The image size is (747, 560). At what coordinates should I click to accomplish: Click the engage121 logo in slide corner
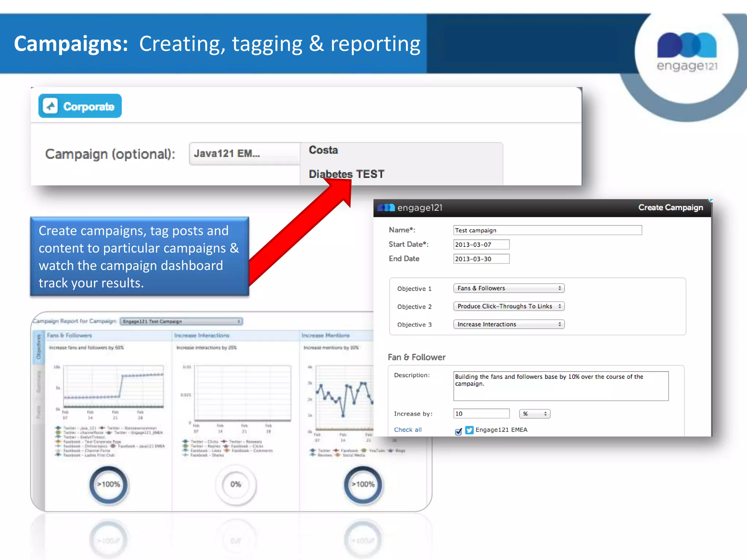687,52
